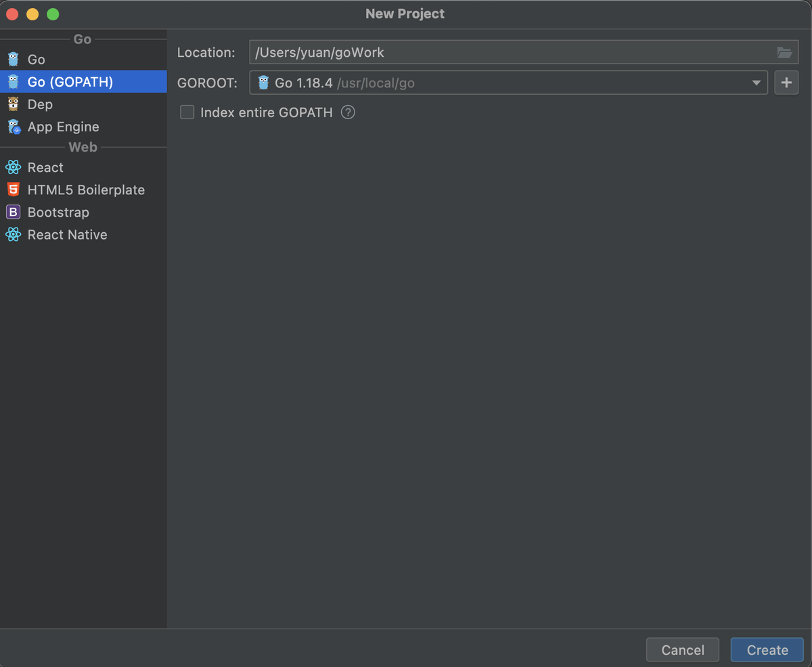
Task: Select Go project type
Action: click(83, 60)
